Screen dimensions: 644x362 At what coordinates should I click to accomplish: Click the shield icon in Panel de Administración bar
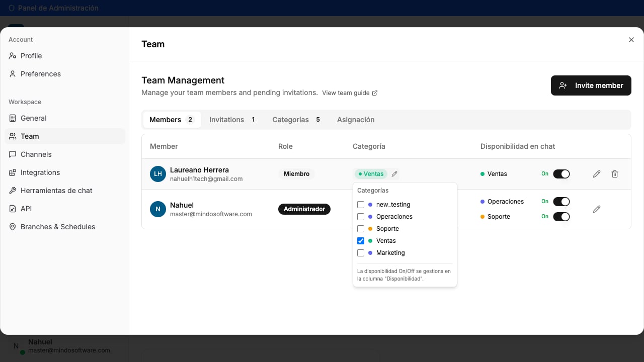pos(12,8)
